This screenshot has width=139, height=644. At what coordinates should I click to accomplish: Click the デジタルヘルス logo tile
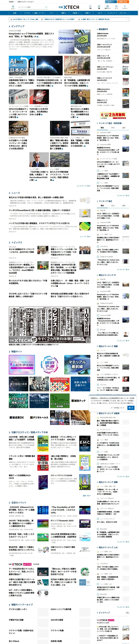click(39, 418)
